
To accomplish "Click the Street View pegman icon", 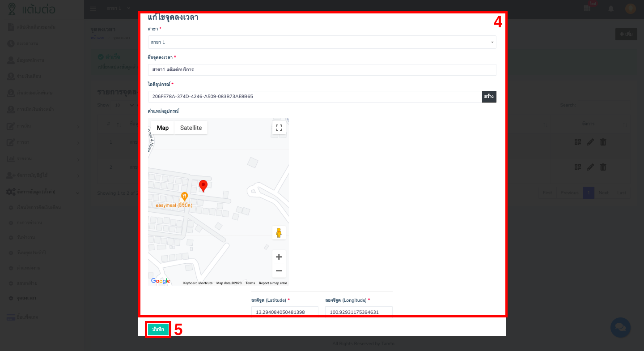I will (279, 233).
